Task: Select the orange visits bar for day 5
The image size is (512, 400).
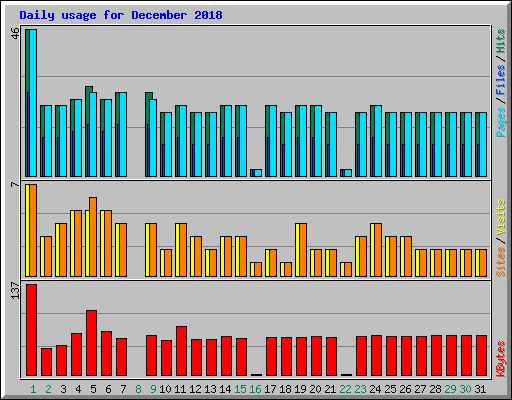Action: pos(93,237)
